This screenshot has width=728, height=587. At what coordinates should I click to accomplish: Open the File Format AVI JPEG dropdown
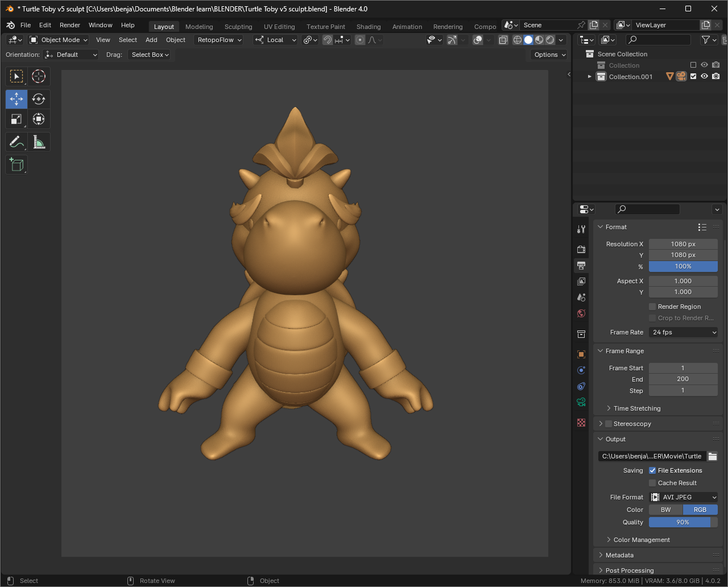point(683,497)
